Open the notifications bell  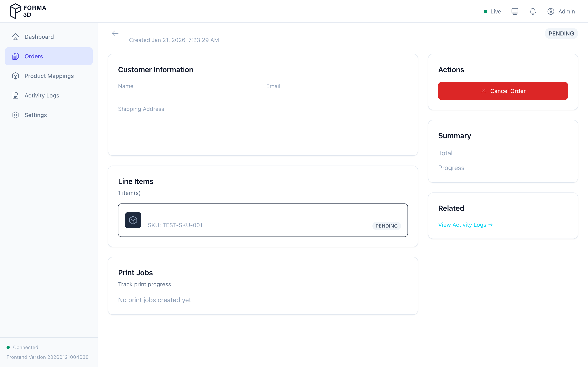(x=533, y=11)
